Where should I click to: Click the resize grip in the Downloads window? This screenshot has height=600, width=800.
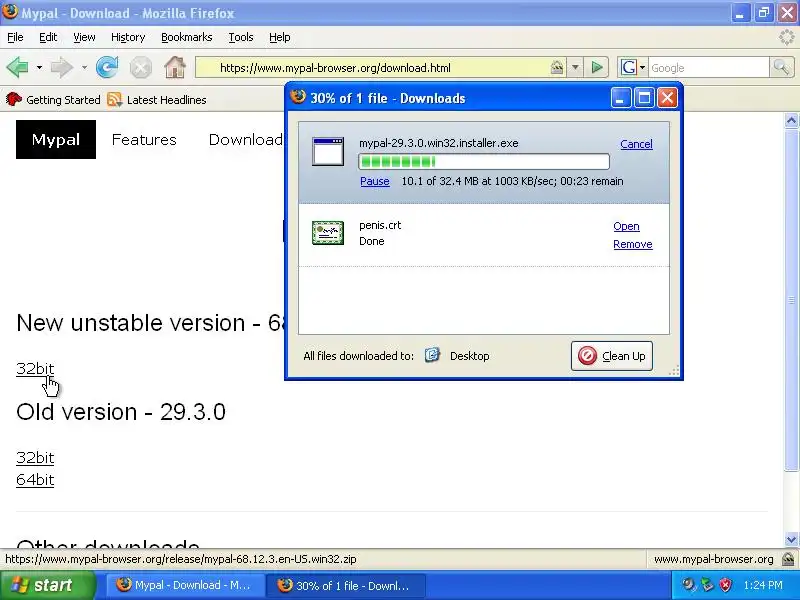pos(673,371)
